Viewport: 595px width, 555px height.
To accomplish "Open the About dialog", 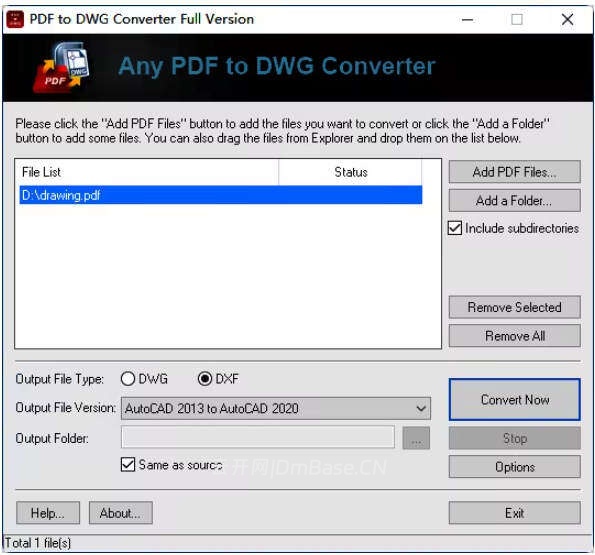I will pos(121,513).
